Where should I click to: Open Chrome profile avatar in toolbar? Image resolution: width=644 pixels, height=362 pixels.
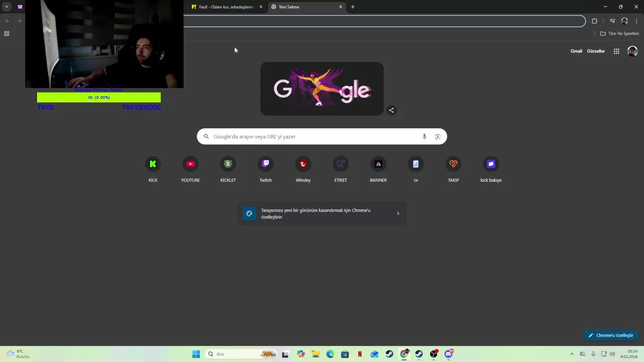(624, 21)
